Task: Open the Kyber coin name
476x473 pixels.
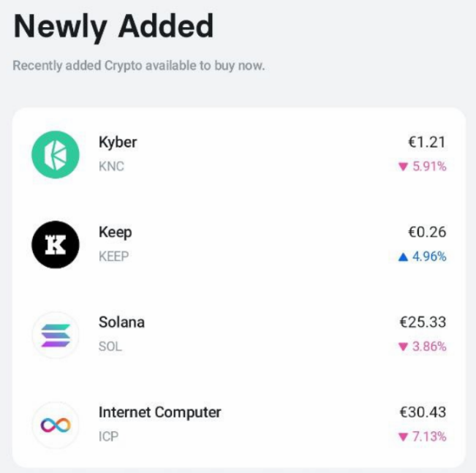Action: (x=118, y=142)
